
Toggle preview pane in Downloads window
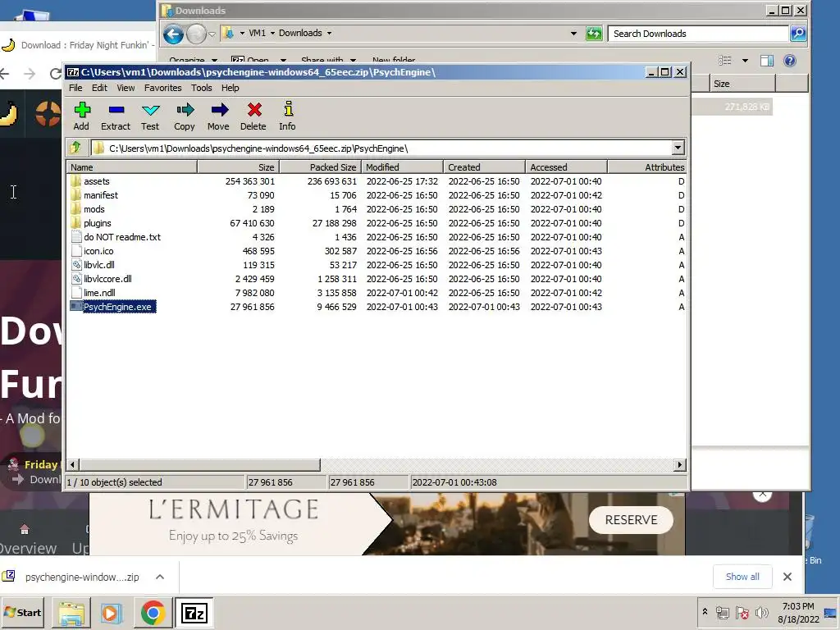tap(767, 61)
